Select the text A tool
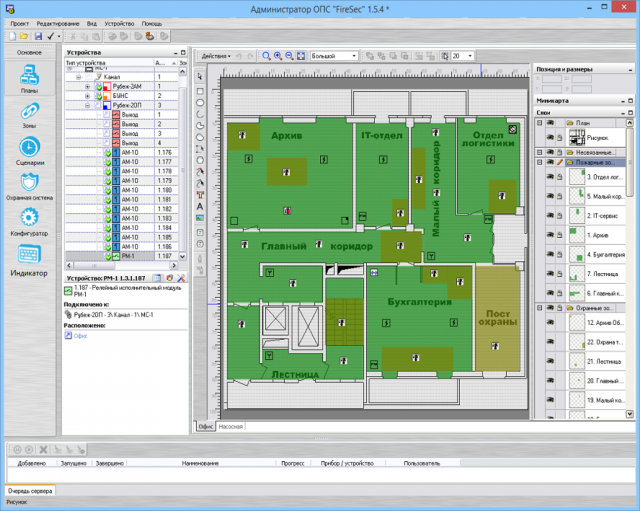The image size is (640, 511). pyautogui.click(x=200, y=207)
